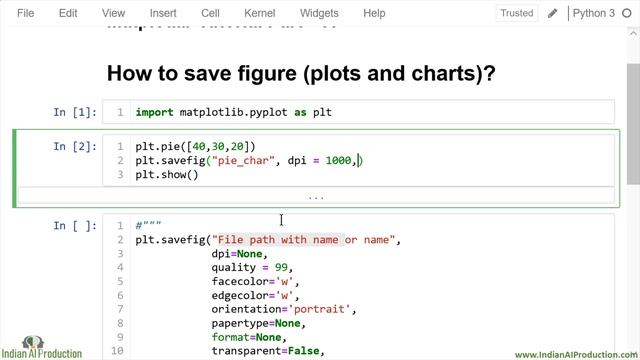Open the Cell menu
This screenshot has width=640, height=360.
click(210, 13)
